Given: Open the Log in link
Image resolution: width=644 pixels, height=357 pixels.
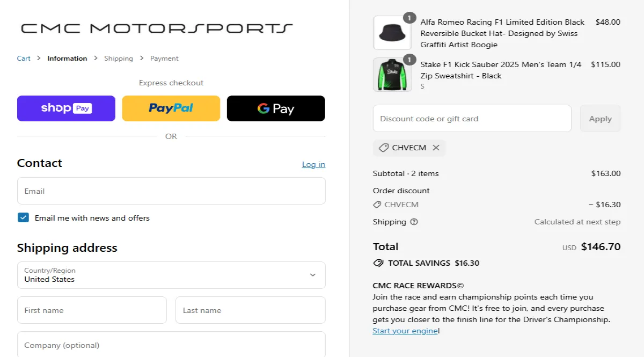Looking at the screenshot, I should tap(313, 164).
